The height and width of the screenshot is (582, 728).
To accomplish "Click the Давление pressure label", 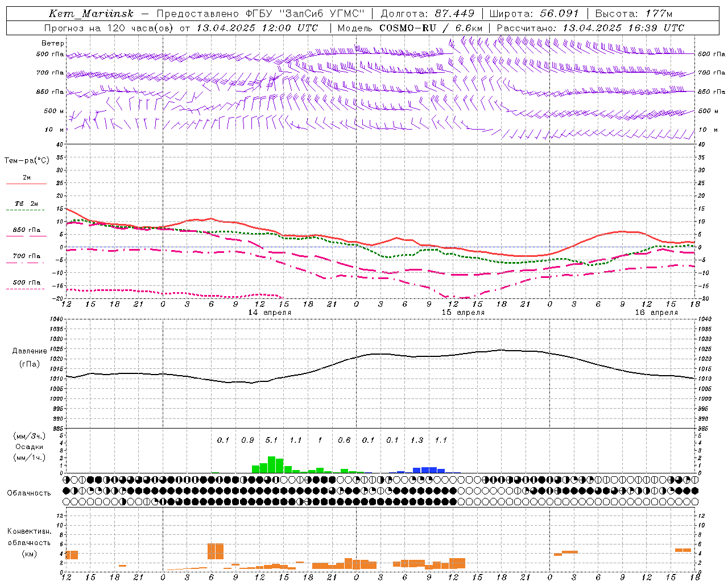I will click(30, 351).
